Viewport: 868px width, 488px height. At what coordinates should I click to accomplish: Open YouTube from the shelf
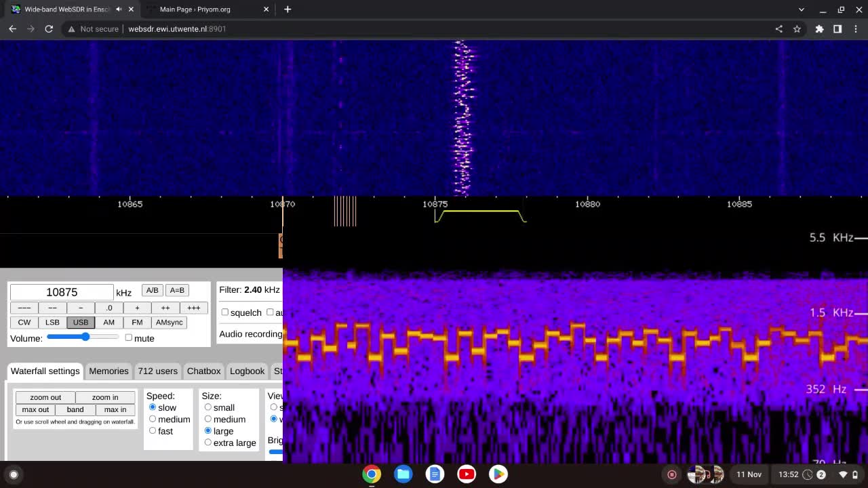pos(467,474)
